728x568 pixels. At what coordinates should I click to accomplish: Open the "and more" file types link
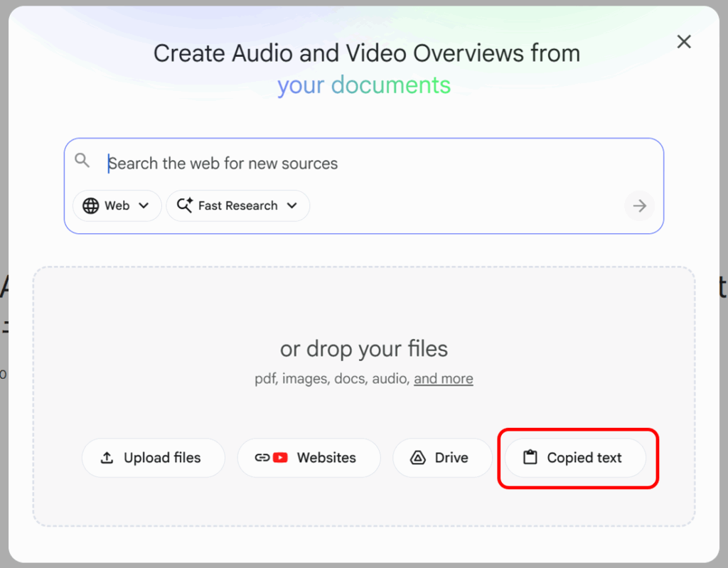pos(443,379)
